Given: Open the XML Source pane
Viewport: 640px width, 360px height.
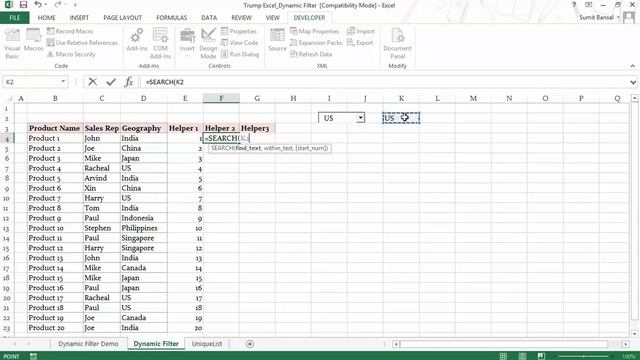Looking at the screenshot, I should tap(277, 40).
